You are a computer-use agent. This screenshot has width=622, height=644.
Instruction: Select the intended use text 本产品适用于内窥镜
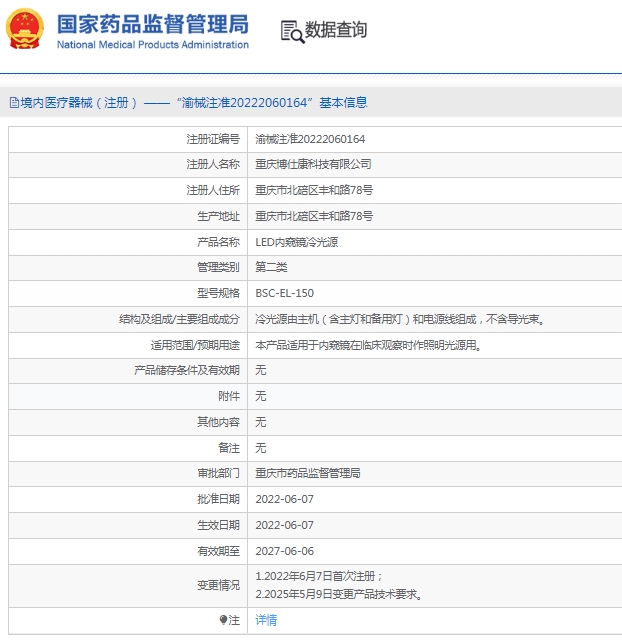tap(368, 345)
